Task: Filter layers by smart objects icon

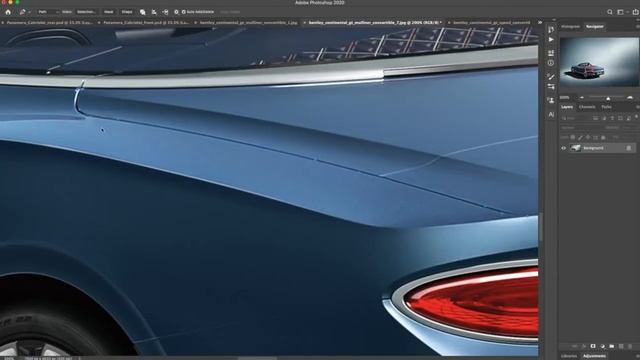Action: click(x=629, y=118)
